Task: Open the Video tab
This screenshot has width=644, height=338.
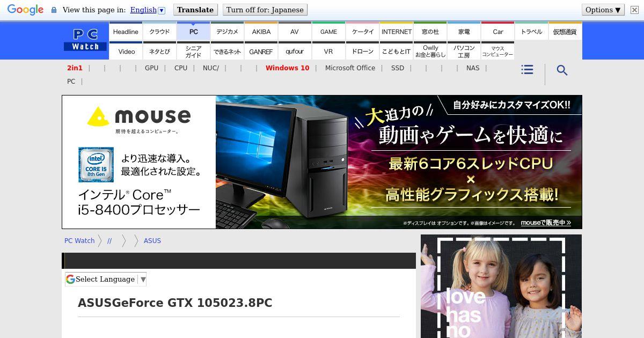Action: coord(126,51)
